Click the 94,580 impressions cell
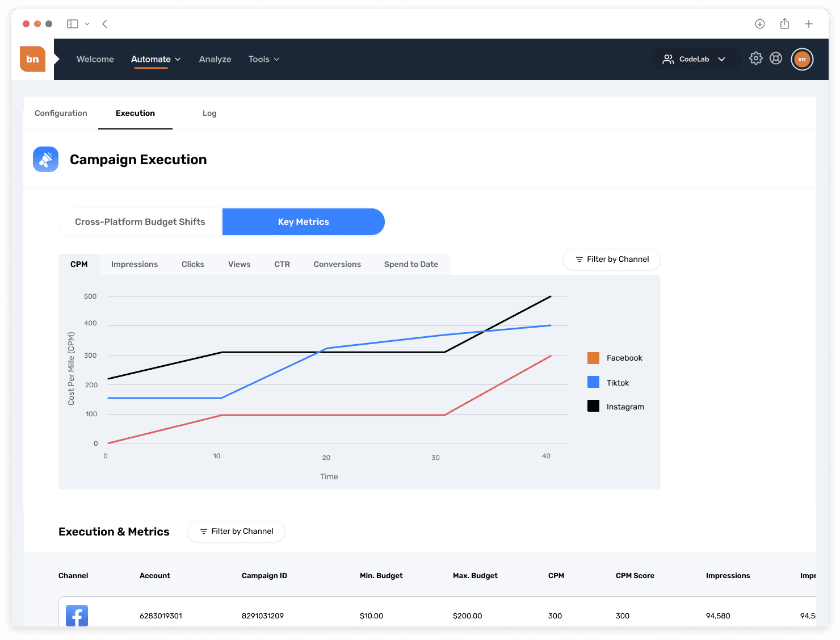This screenshot has height=640, width=840. (718, 616)
